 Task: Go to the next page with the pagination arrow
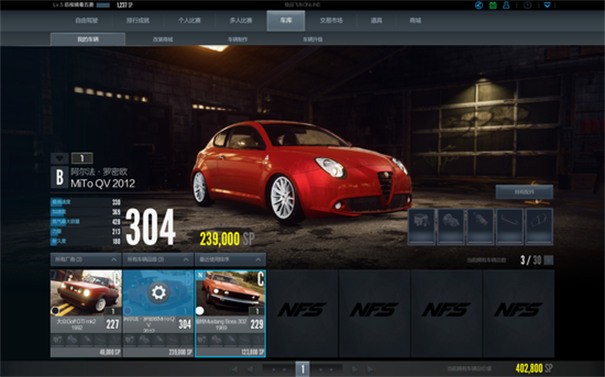[355, 369]
